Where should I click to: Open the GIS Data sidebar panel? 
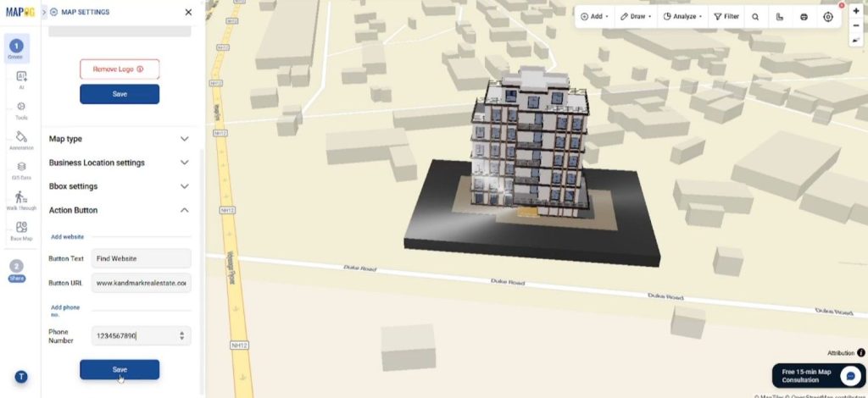tap(21, 170)
